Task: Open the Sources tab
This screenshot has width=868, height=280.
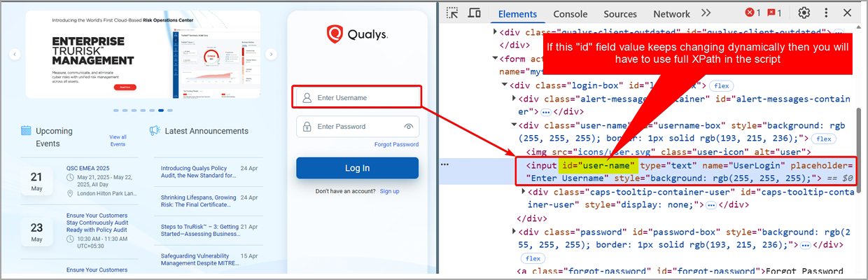Action: pos(620,13)
